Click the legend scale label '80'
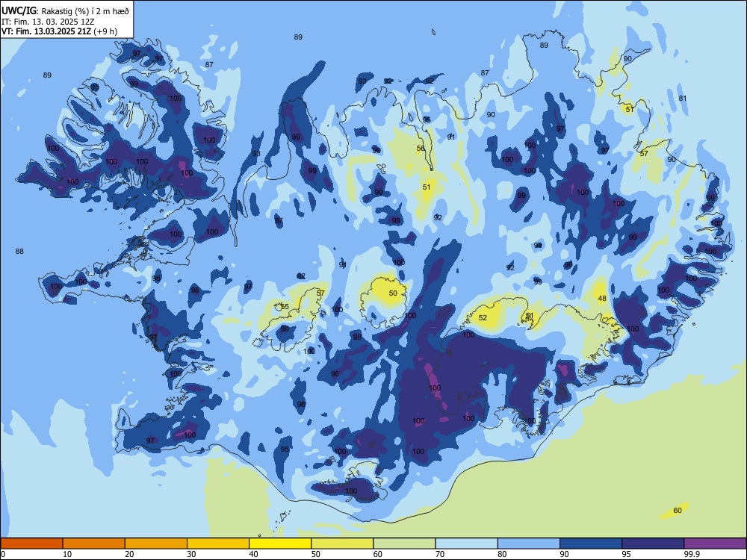The height and width of the screenshot is (560, 747). pos(502,554)
